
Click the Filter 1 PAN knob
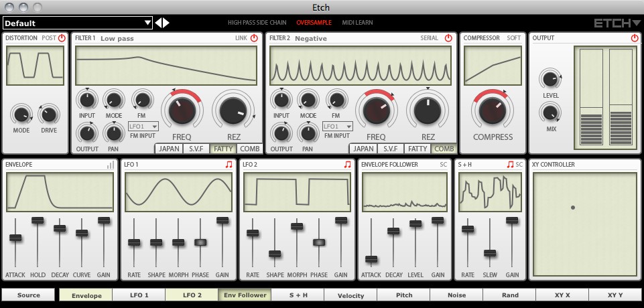pyautogui.click(x=114, y=133)
